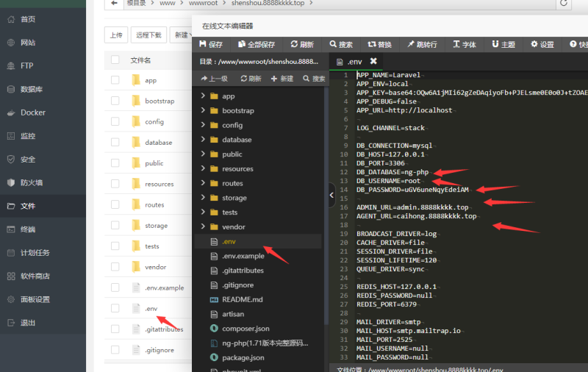Click 上一级 go up in editor file tree

click(215, 79)
